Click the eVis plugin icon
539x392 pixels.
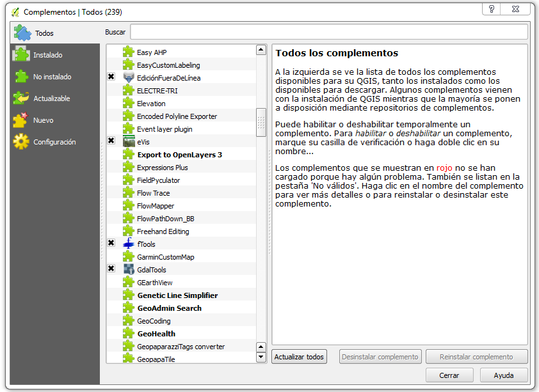pos(129,141)
